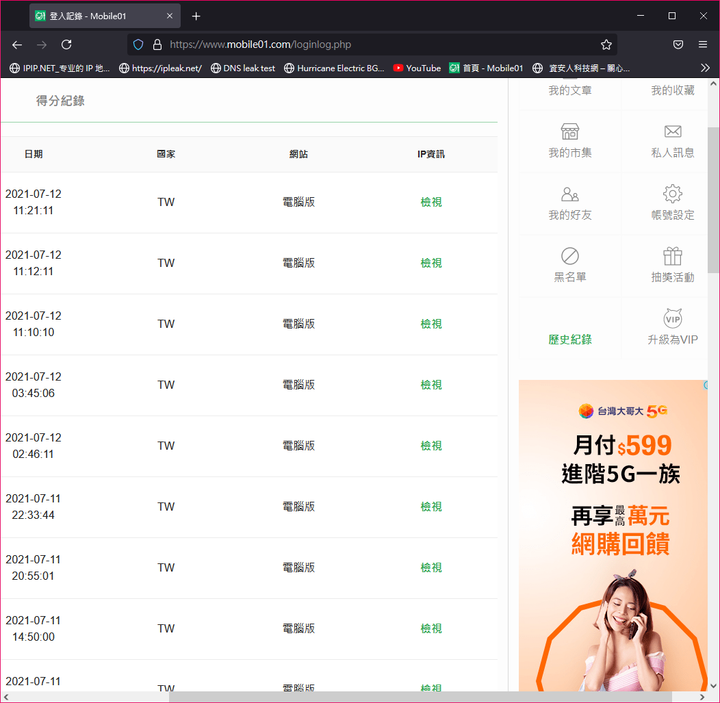Screen dimensions: 720x703
Task: Click the ad info icon on advertisement
Action: tap(706, 385)
